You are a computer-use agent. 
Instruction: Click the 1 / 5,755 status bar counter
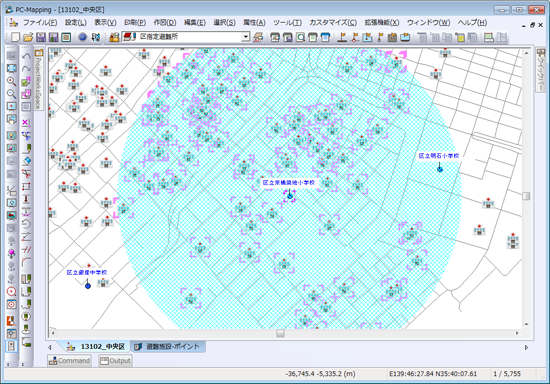[507, 374]
